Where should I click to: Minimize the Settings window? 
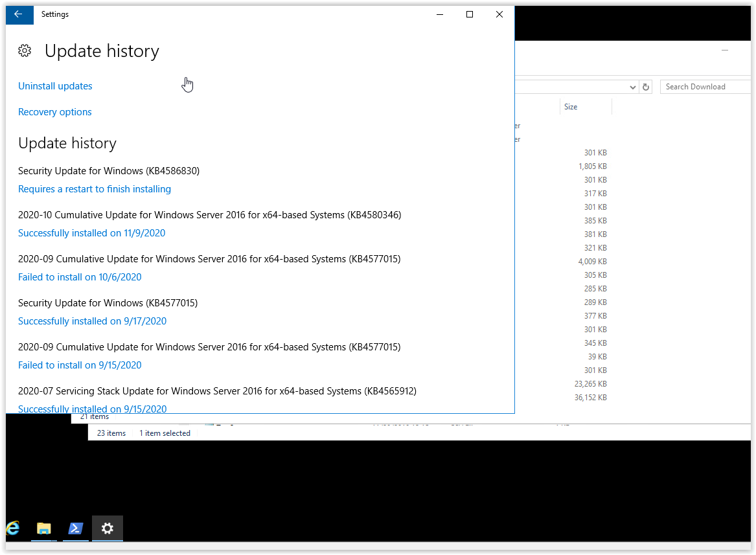[440, 14]
